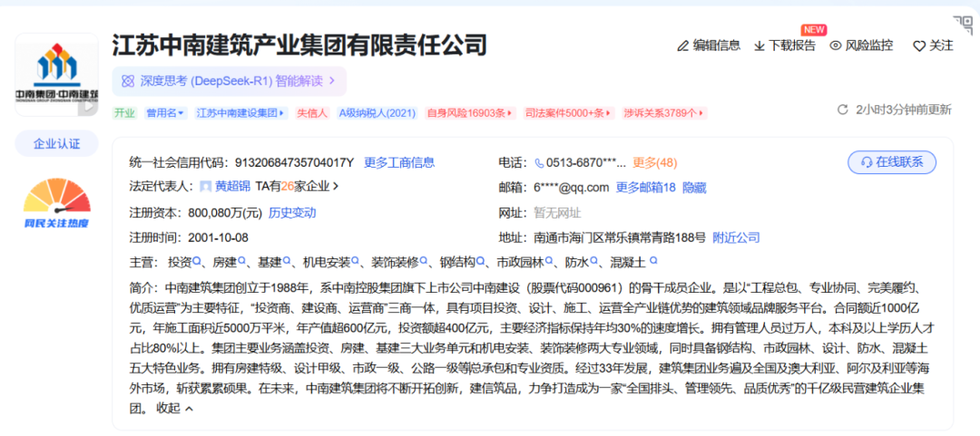Expand 司法案件5000+条 tag
Screen dimensions: 980x436
point(569,113)
